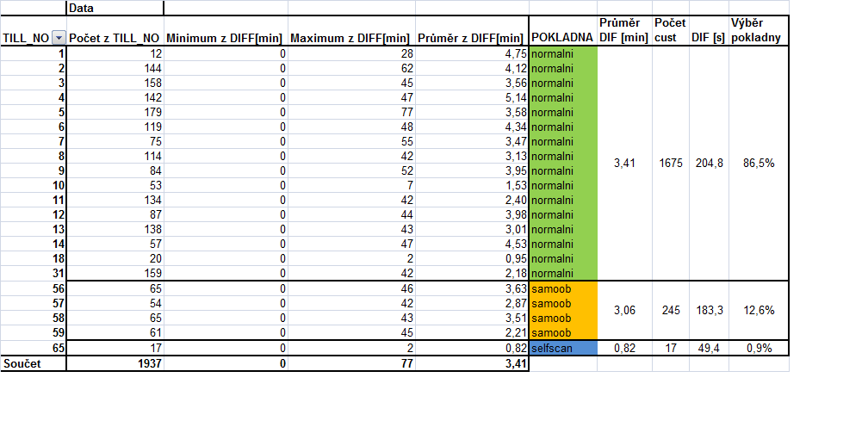Select the "Počet z TILL_NO" column header
Screen dimensions: 868x427
point(114,38)
